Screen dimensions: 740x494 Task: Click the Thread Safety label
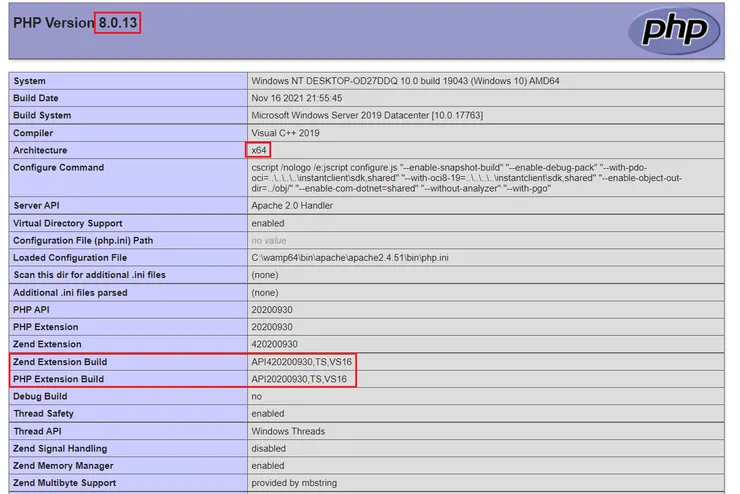point(43,413)
